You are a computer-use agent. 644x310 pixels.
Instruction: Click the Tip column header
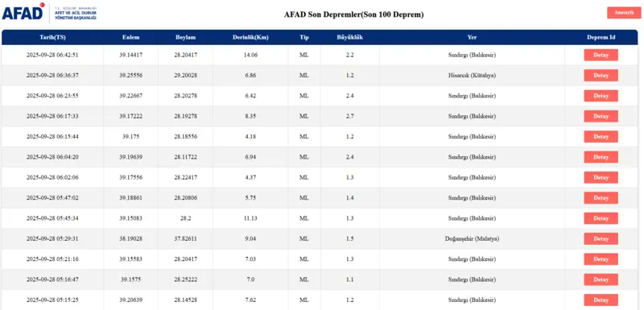coord(304,37)
